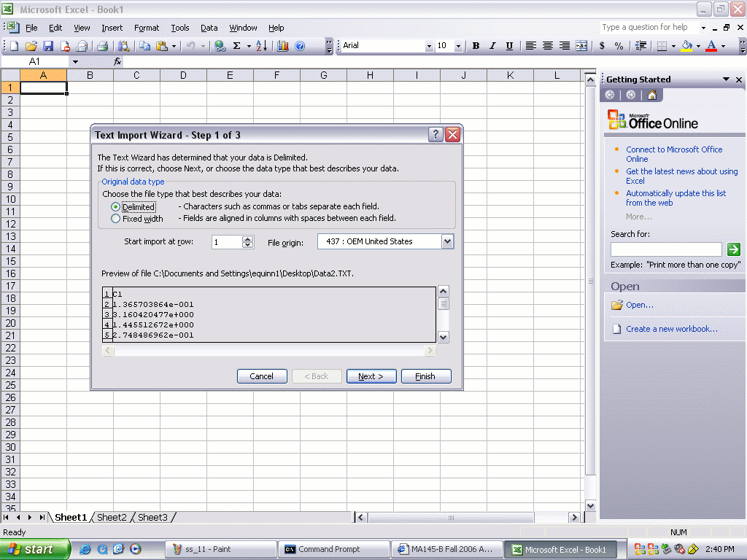Click the AutoSum sigma icon
The image size is (747, 560).
point(236,46)
